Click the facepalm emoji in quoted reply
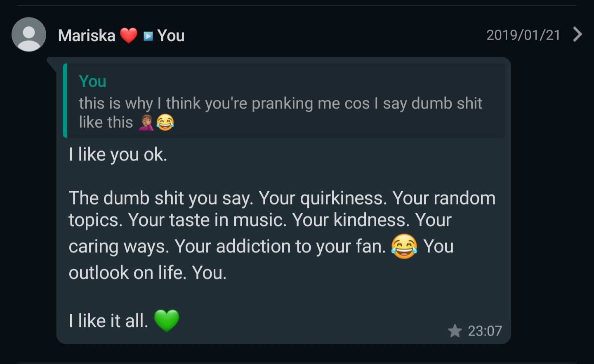Viewport: 594px width, 364px height. (x=146, y=123)
